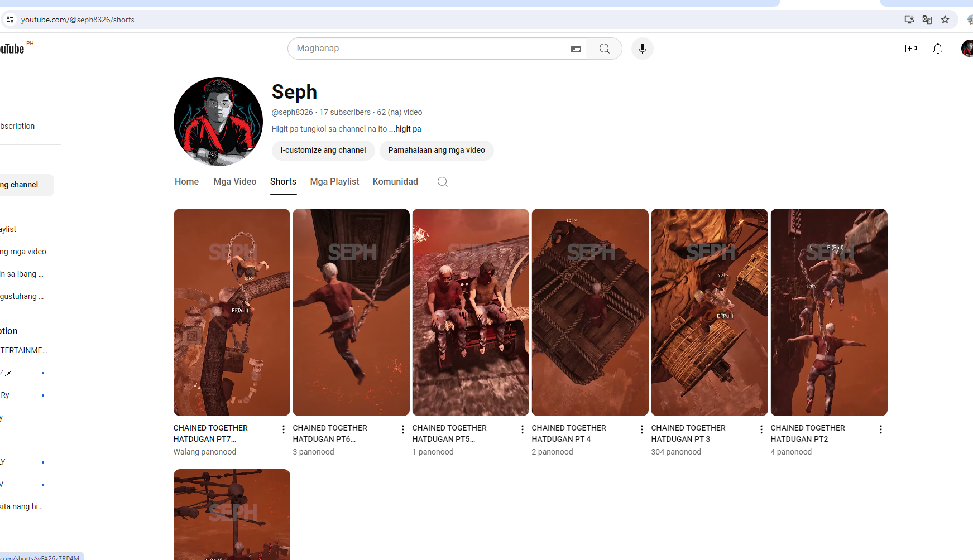
Task: Open the options menu for HATDUGAN PT 3 short
Action: [x=761, y=429]
